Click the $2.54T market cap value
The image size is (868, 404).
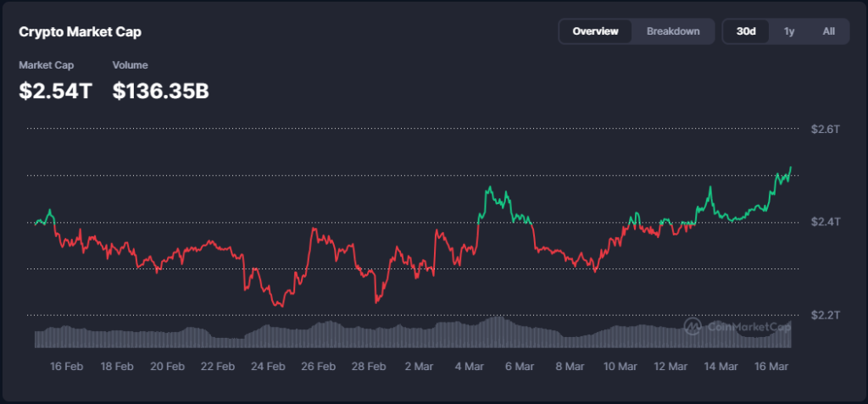(55, 91)
